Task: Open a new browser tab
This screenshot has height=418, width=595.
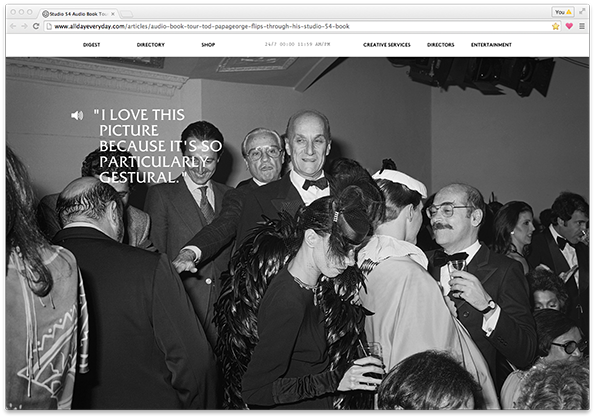Action: click(127, 14)
